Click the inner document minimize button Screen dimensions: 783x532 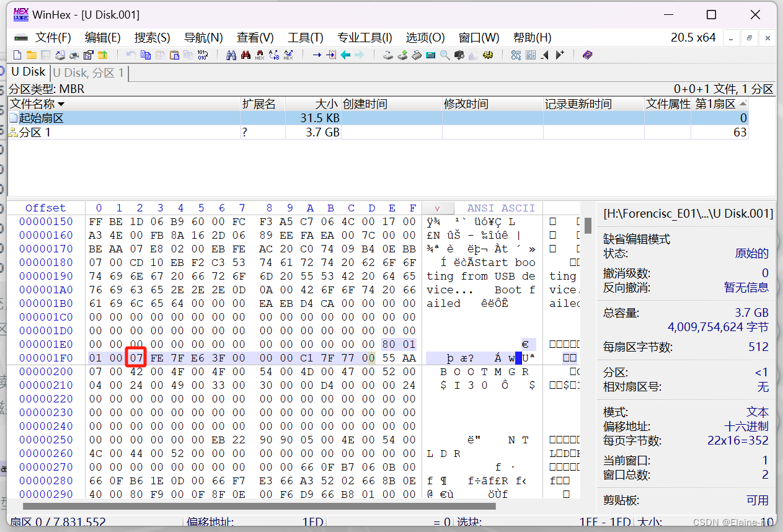pyautogui.click(x=731, y=38)
